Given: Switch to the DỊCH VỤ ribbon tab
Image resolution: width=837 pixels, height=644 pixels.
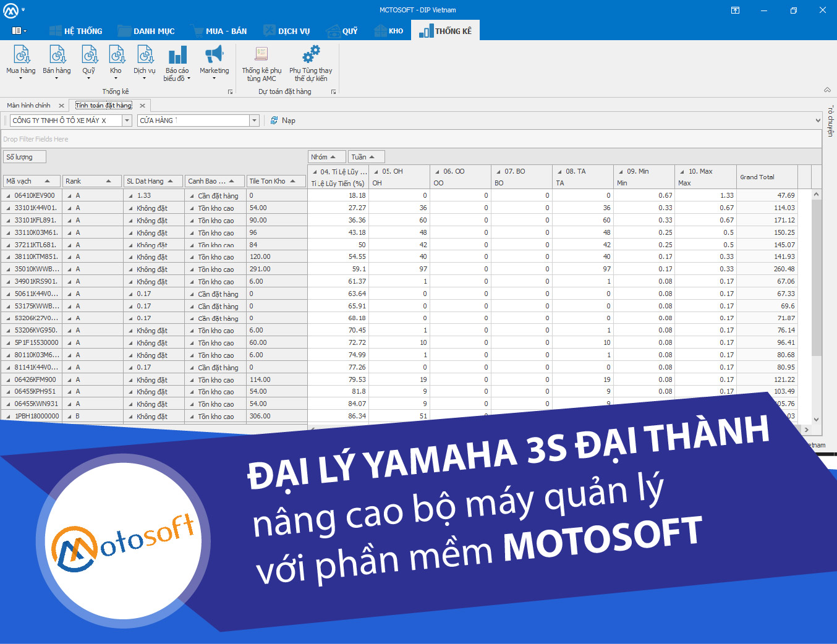Looking at the screenshot, I should coord(287,30).
